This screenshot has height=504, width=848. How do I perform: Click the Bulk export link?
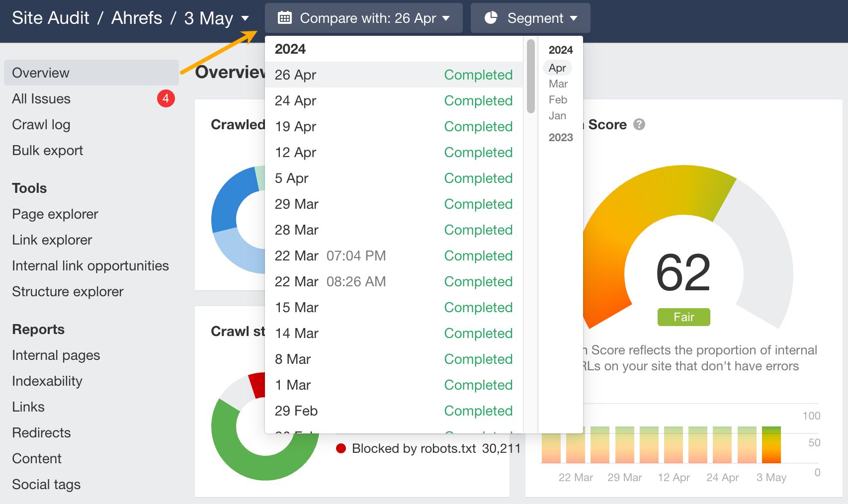[47, 150]
